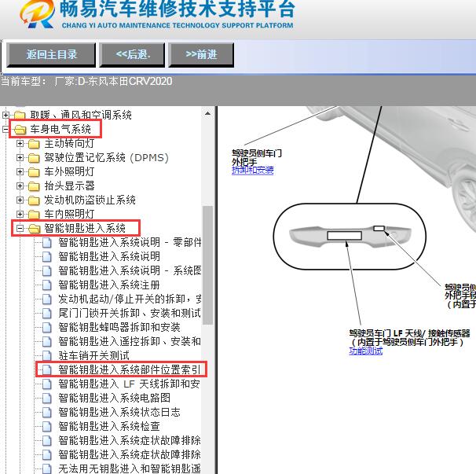Open the 拆卸和安装 link
Screen dimensions: 476x474
click(253, 170)
